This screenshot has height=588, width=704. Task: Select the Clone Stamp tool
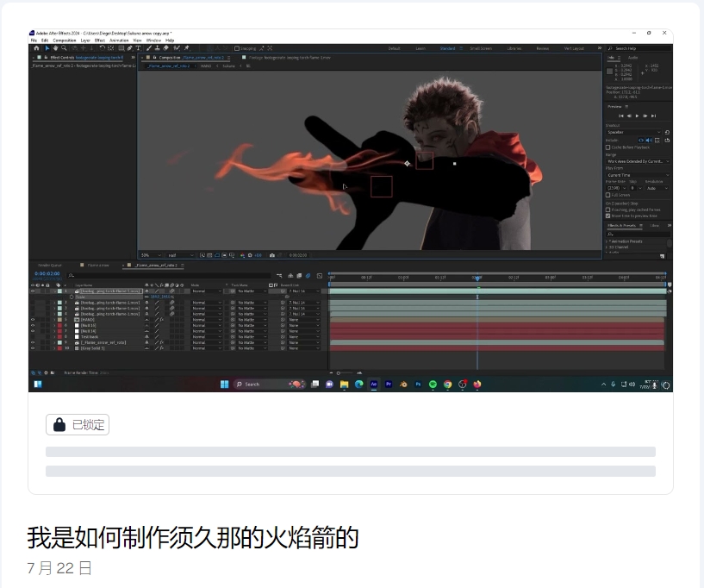[157, 48]
